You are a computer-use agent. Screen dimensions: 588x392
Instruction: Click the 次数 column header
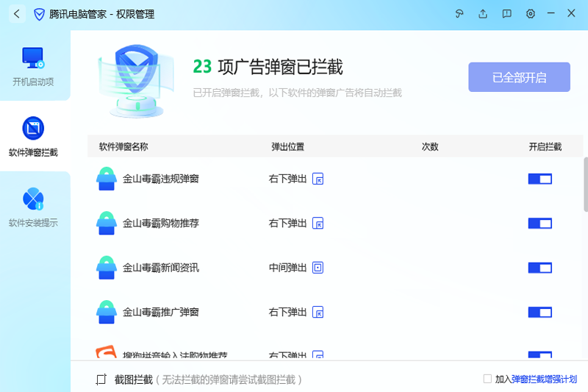[430, 146]
